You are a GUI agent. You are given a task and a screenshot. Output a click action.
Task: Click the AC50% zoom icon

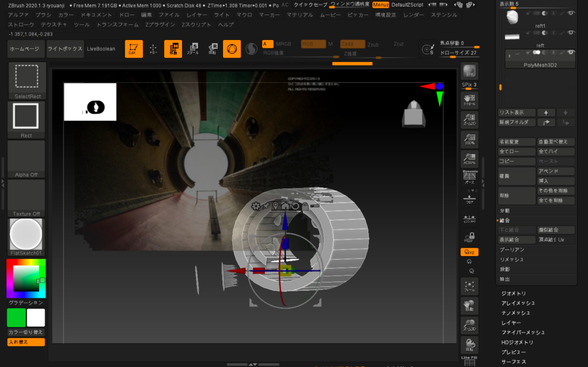pyautogui.click(x=469, y=158)
